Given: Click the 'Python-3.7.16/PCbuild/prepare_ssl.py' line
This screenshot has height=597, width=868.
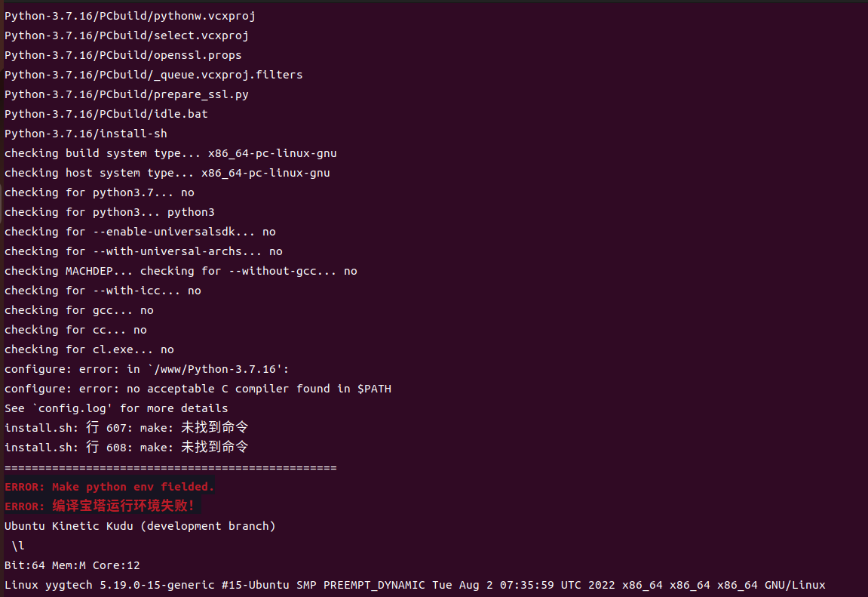Looking at the screenshot, I should (126, 94).
